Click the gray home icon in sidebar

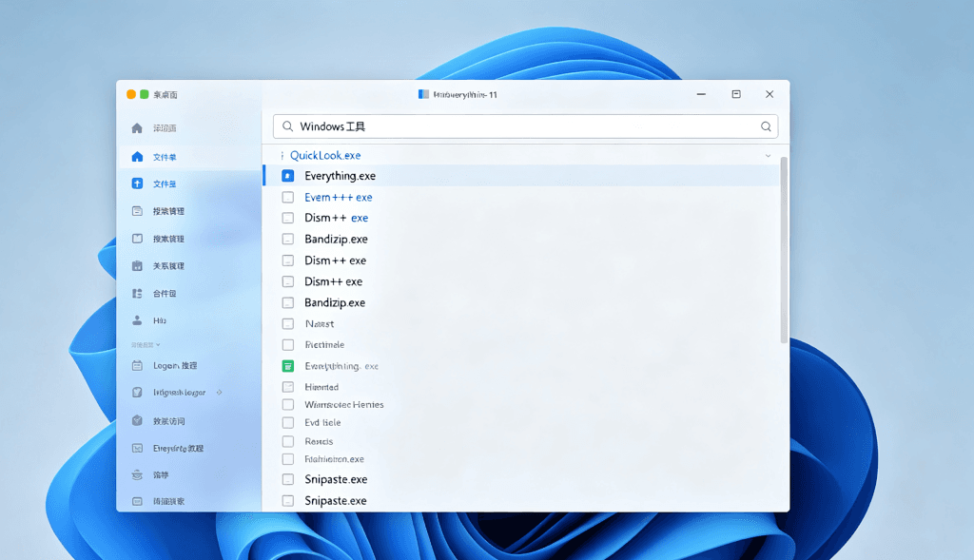point(137,128)
